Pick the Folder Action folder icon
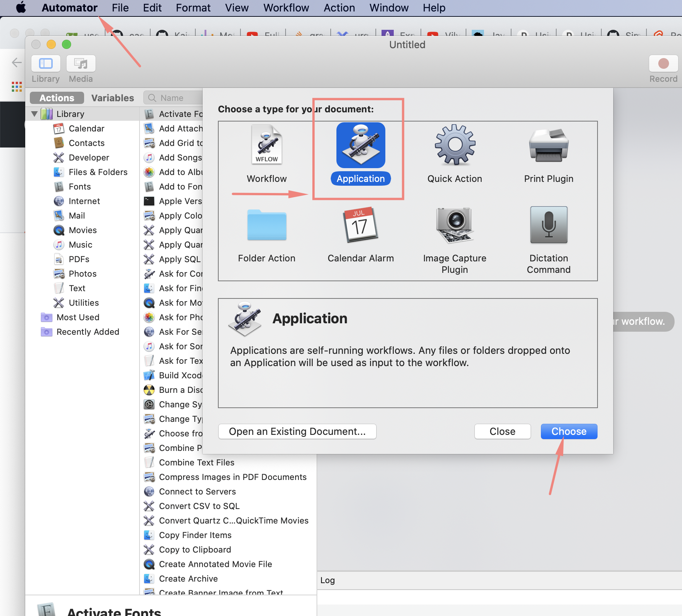Viewport: 682px width, 616px height. coord(266,225)
